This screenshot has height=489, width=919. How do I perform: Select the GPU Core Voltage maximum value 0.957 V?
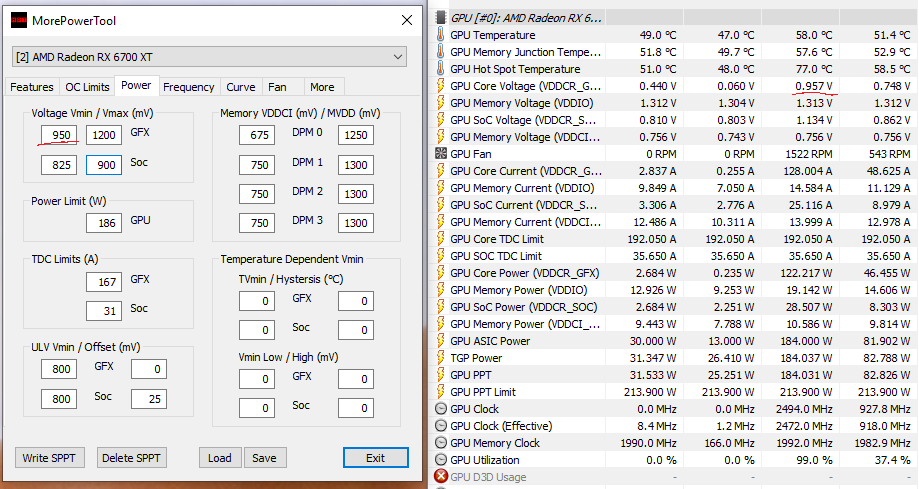pos(814,86)
